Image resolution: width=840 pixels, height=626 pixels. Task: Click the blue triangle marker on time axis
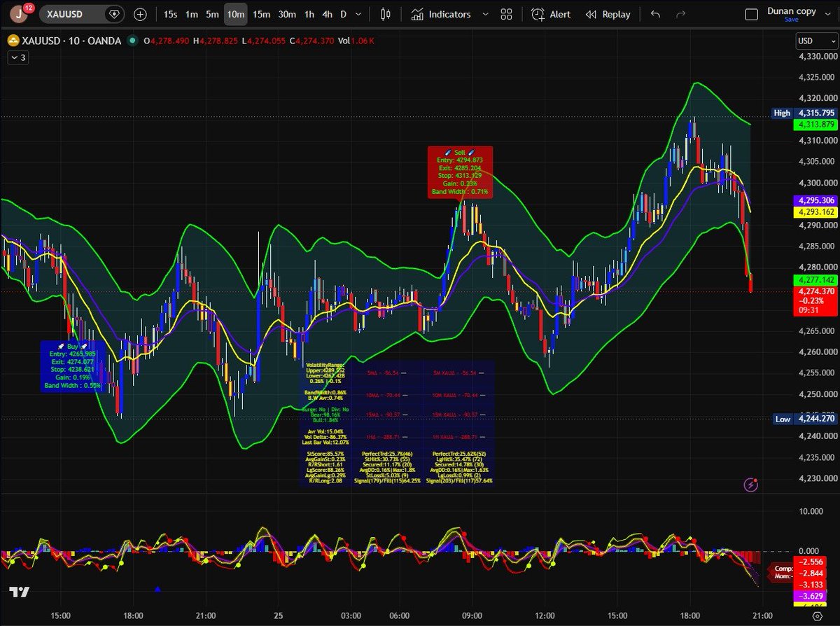[157, 590]
